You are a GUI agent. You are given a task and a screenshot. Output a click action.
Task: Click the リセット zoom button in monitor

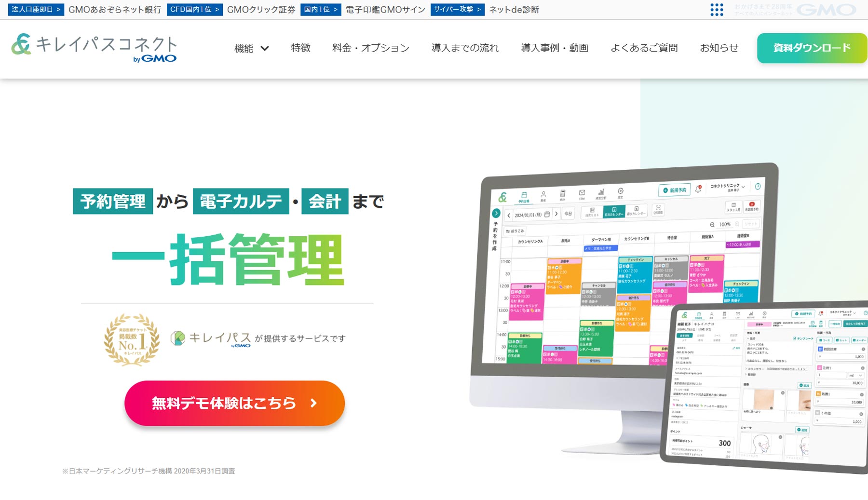pyautogui.click(x=751, y=224)
